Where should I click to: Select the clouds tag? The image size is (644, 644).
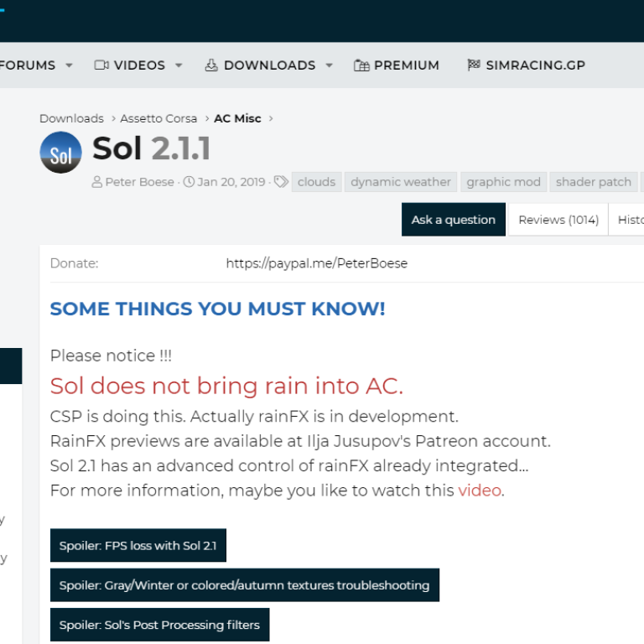317,182
